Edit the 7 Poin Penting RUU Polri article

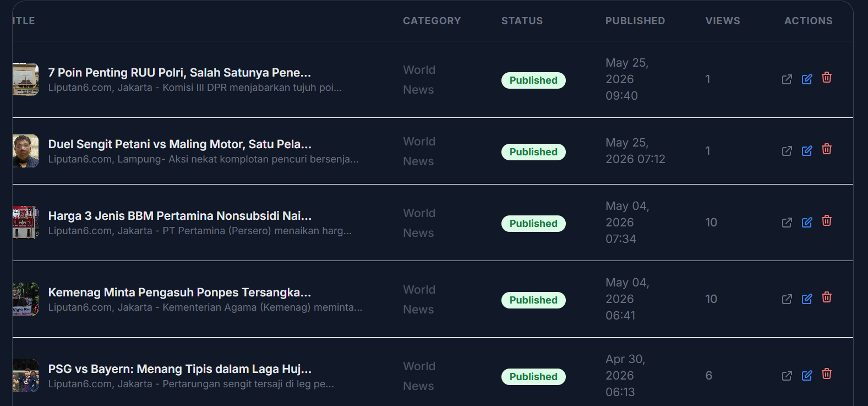[807, 79]
